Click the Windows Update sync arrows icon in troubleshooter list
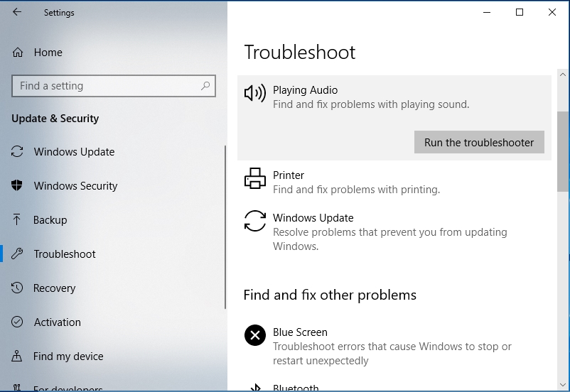 tap(254, 221)
